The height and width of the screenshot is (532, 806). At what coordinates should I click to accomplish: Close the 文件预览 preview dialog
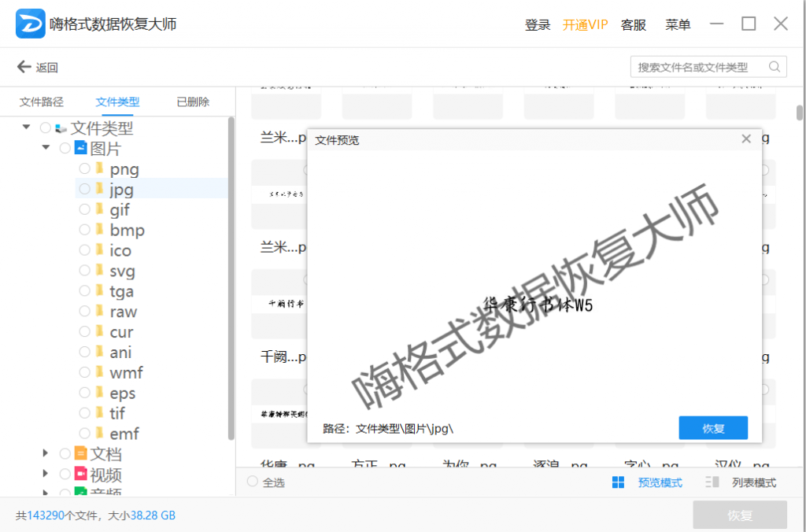click(x=746, y=139)
